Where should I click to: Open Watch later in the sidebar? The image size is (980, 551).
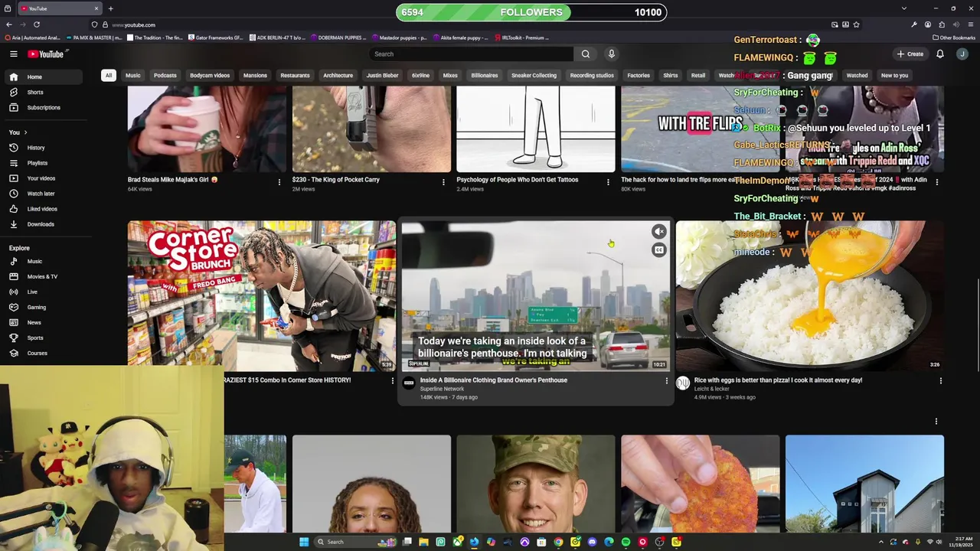[42, 194]
